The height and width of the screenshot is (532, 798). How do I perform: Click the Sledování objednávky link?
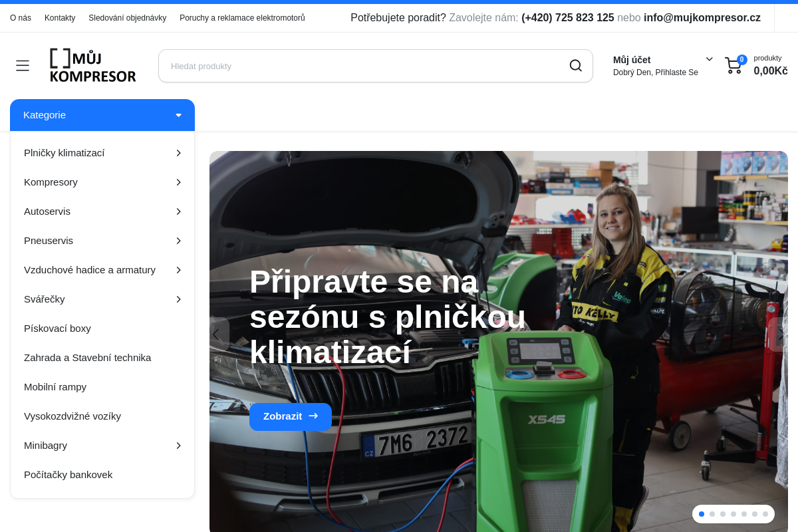pyautogui.click(x=127, y=18)
